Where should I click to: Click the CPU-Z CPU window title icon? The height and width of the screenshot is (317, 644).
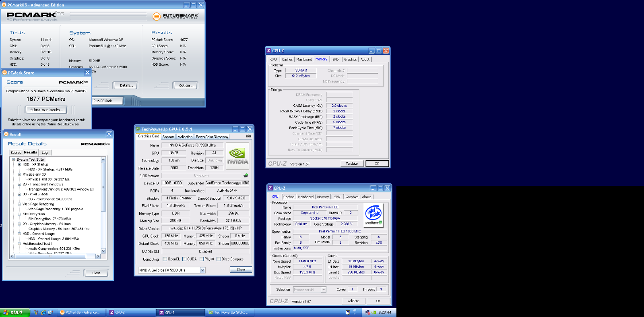pos(270,188)
